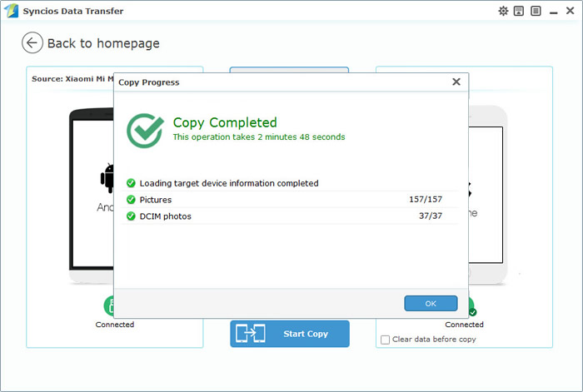
Task: Select the Pictures row text
Action: (156, 200)
